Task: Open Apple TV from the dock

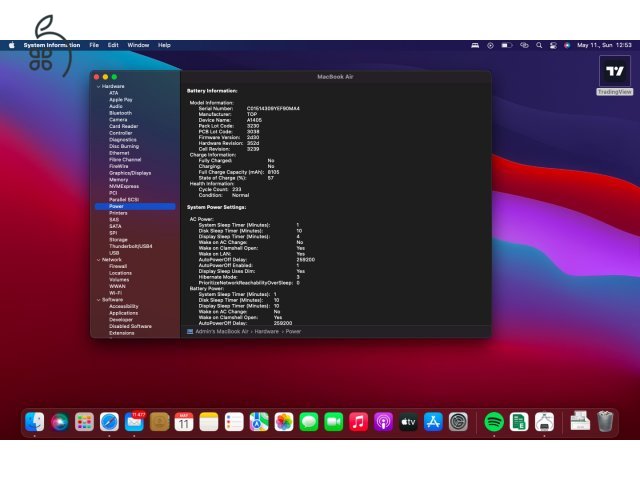Action: point(409,422)
